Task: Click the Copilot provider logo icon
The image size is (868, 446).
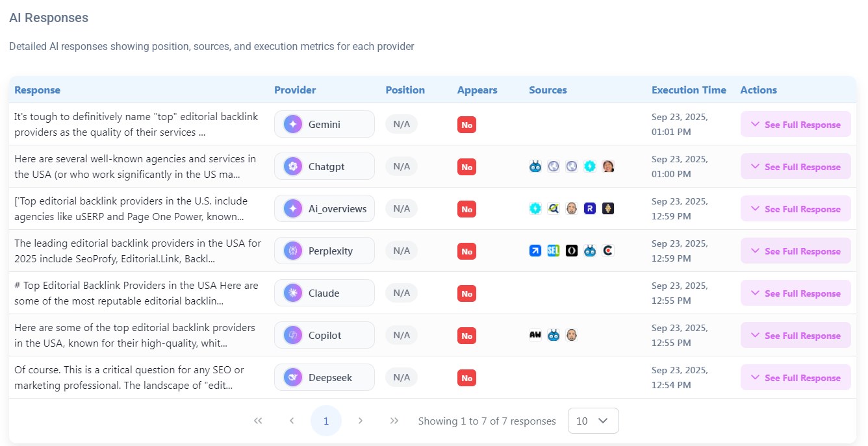Action: point(293,335)
